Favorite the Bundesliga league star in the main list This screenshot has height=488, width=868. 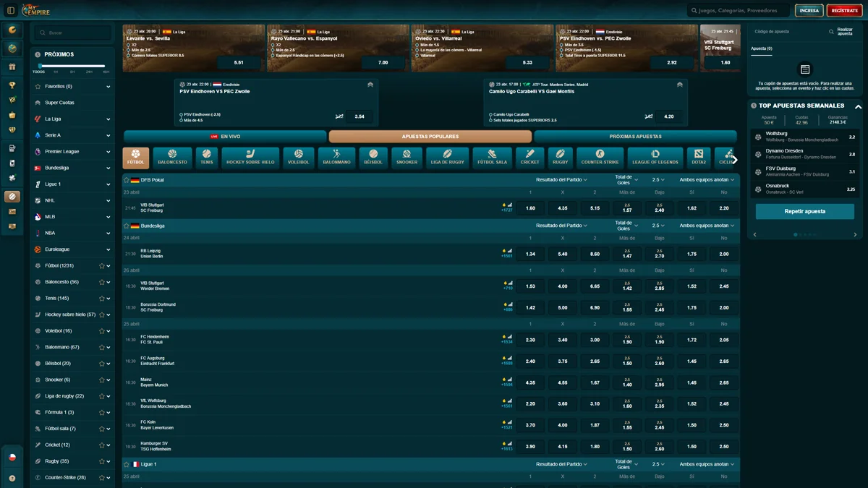point(127,226)
